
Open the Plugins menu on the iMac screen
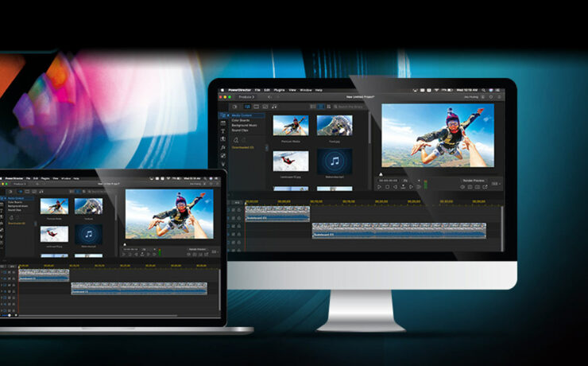(x=279, y=90)
